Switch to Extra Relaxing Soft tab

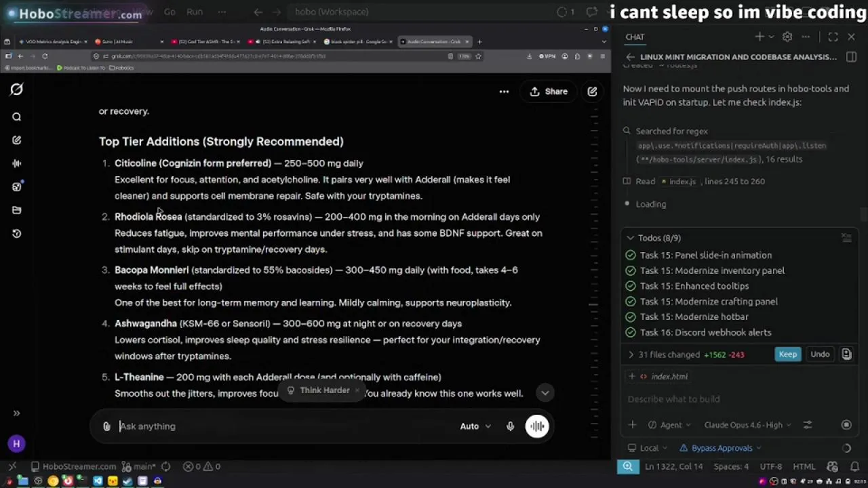click(x=282, y=42)
